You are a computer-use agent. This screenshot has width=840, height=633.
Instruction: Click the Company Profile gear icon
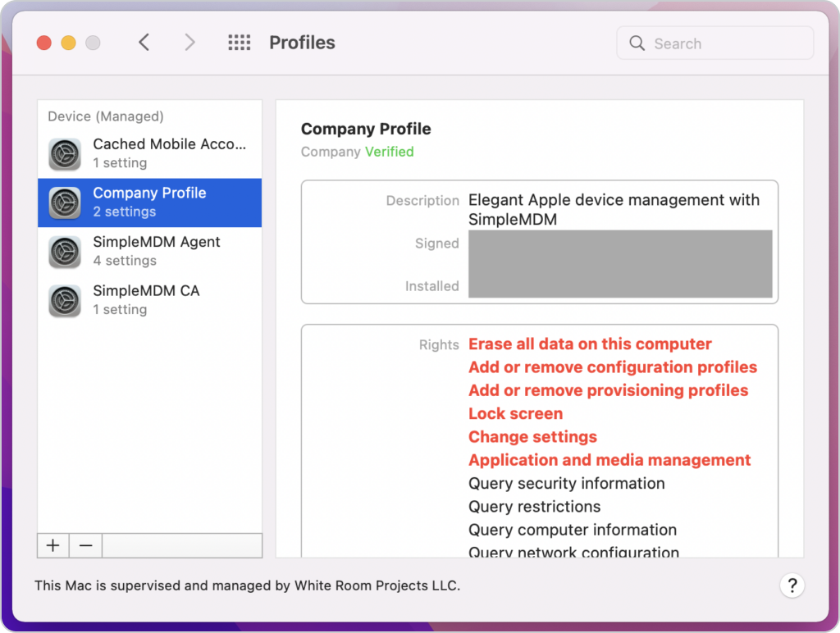pyautogui.click(x=65, y=203)
